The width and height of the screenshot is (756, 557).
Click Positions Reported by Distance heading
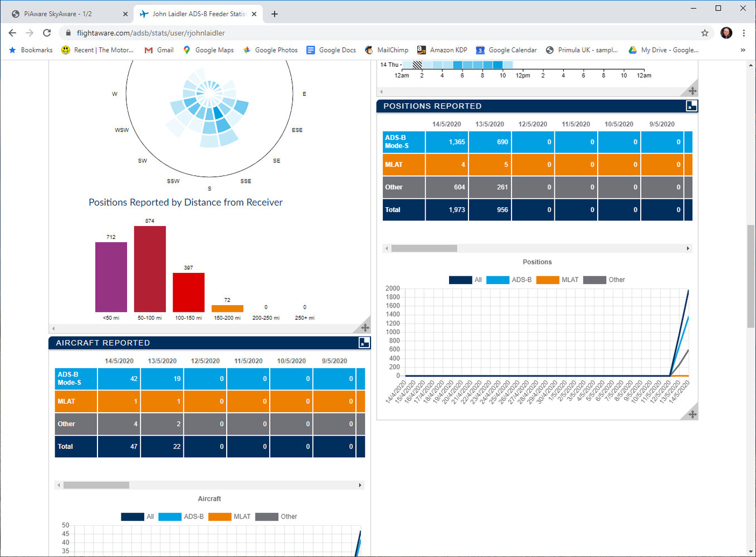186,202
